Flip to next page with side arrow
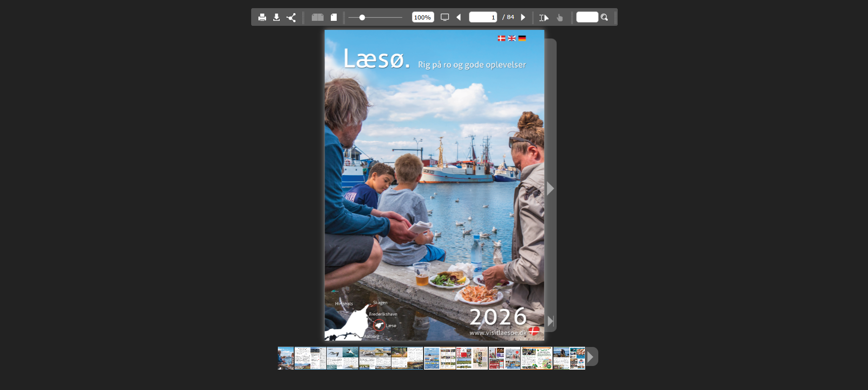868x390 pixels. (x=550, y=188)
